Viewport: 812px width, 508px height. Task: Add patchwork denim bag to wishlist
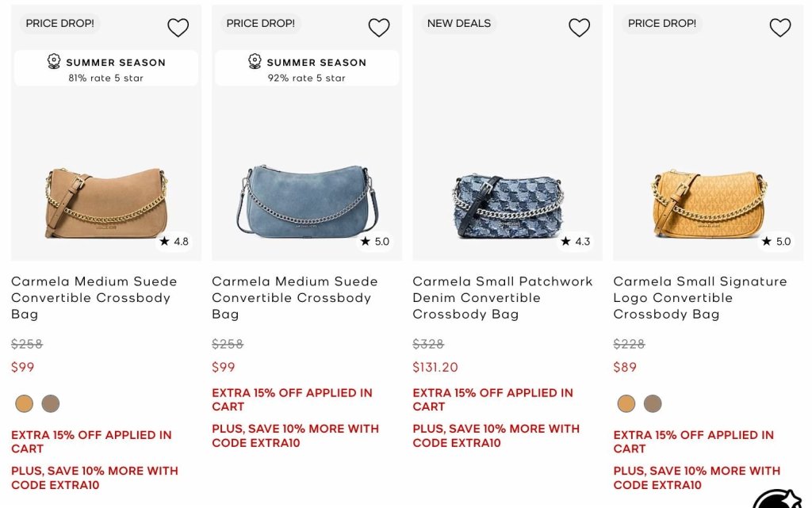(580, 28)
